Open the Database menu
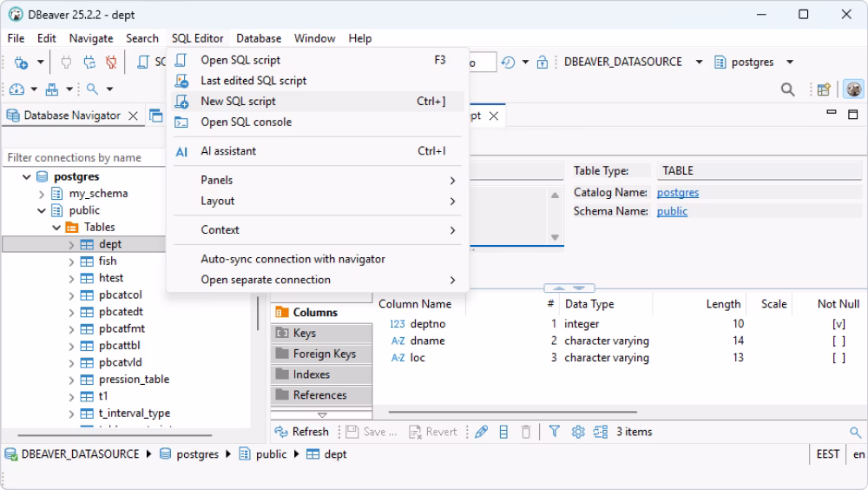Screen dimensions: 868x490 click(x=259, y=38)
